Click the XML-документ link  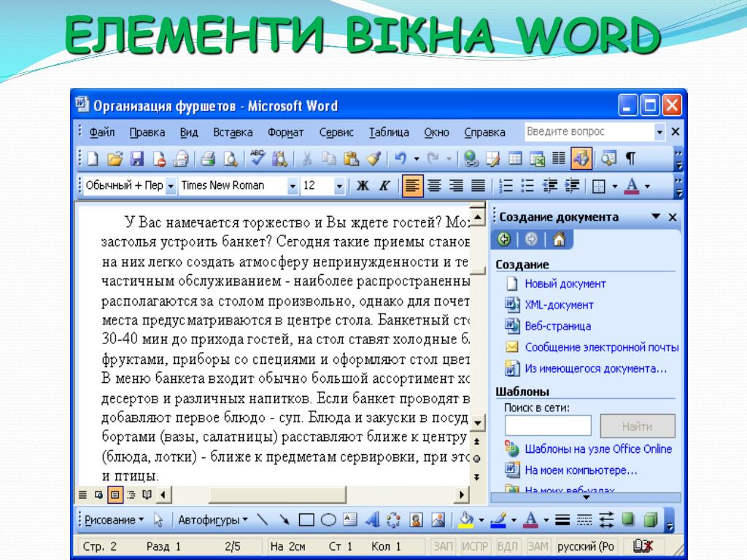point(559,305)
